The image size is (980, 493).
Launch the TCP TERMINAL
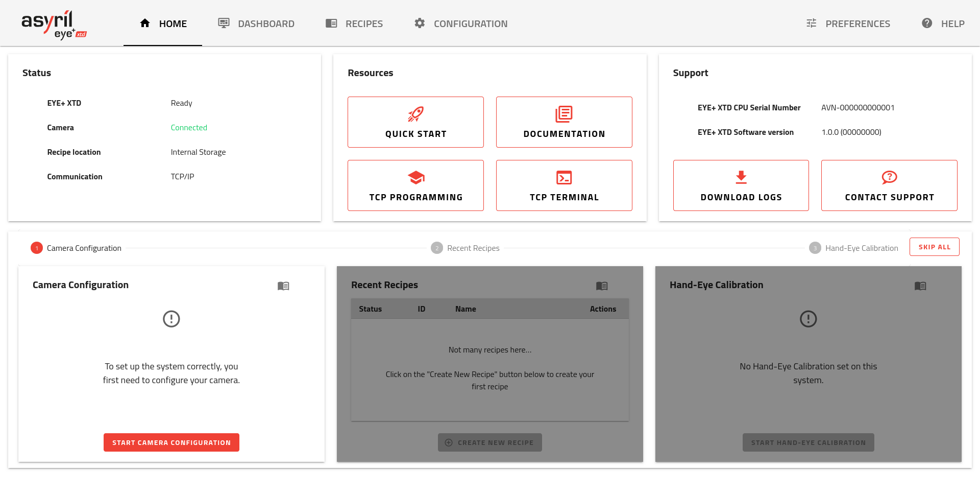tap(564, 185)
